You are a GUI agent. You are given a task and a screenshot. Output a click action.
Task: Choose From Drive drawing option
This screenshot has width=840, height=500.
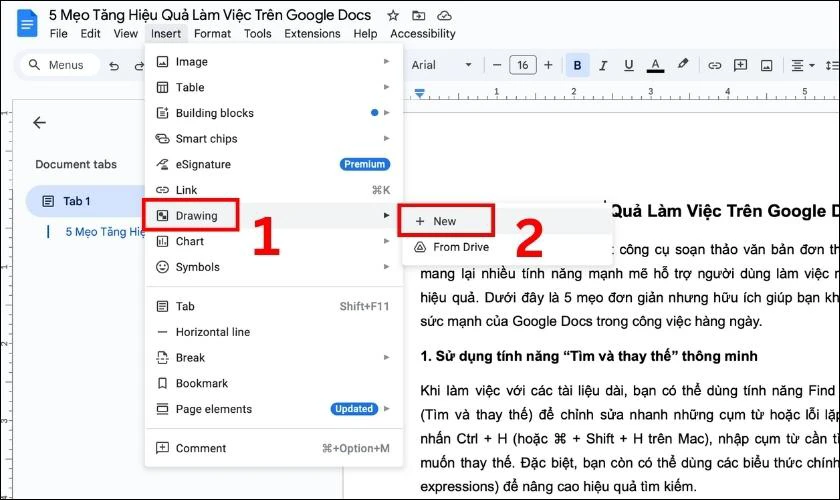pyautogui.click(x=507, y=247)
